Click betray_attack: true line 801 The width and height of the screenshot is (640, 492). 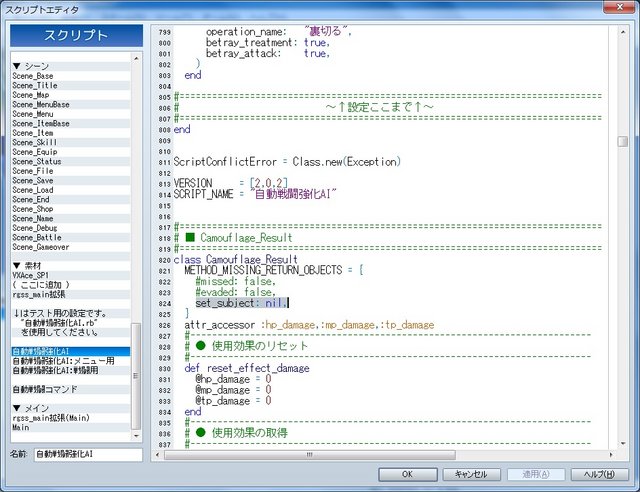coord(267,53)
